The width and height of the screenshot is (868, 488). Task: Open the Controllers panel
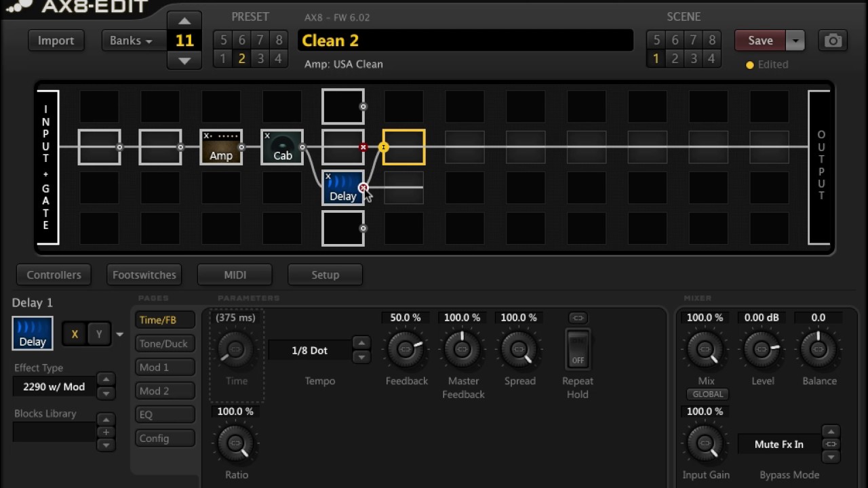click(x=54, y=274)
